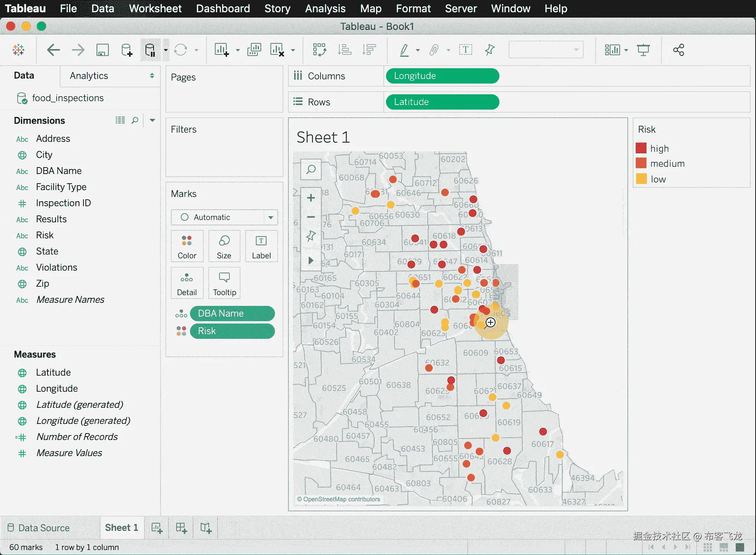Screen dimensions: 756x555
Task: Click the Color button on Marks card
Action: [x=187, y=246]
